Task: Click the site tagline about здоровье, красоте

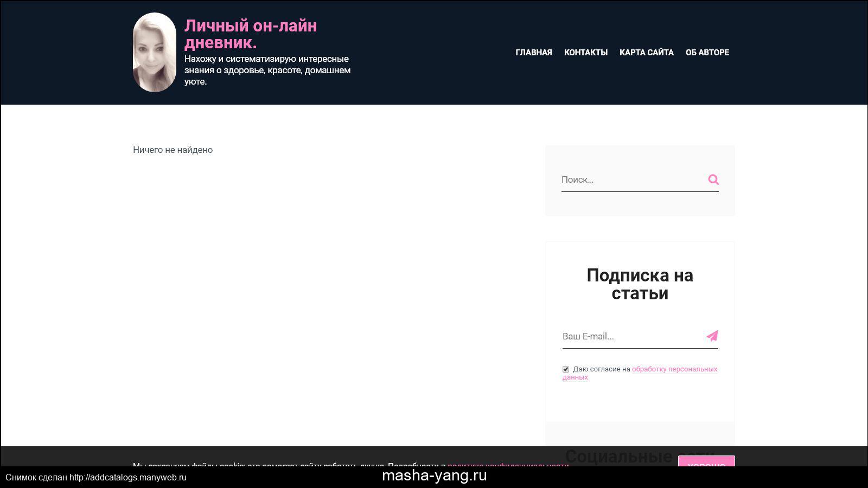Action: 267,70
